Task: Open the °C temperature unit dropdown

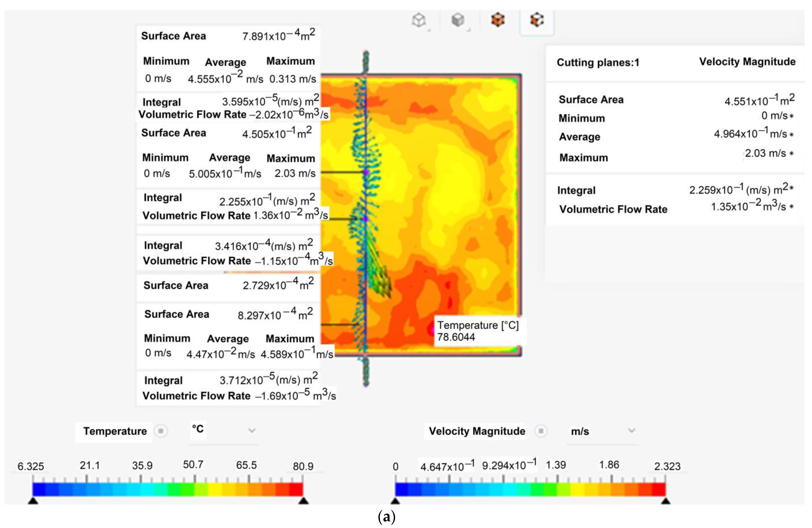Action: tap(252, 430)
